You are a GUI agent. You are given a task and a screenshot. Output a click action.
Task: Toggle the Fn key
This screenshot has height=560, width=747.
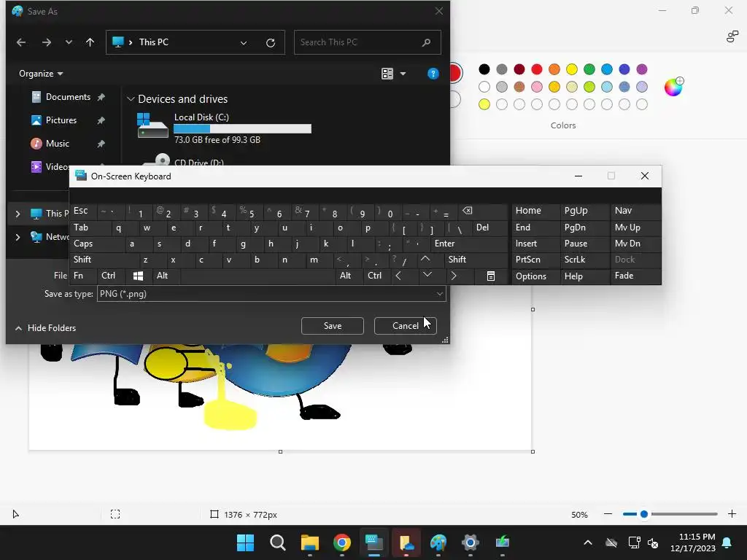pyautogui.click(x=83, y=276)
